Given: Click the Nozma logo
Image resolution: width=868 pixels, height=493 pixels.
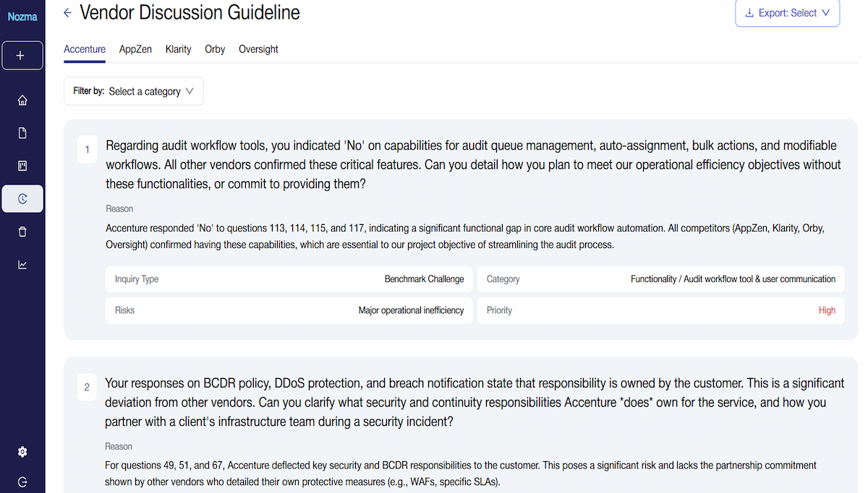Looking at the screenshot, I should point(22,17).
